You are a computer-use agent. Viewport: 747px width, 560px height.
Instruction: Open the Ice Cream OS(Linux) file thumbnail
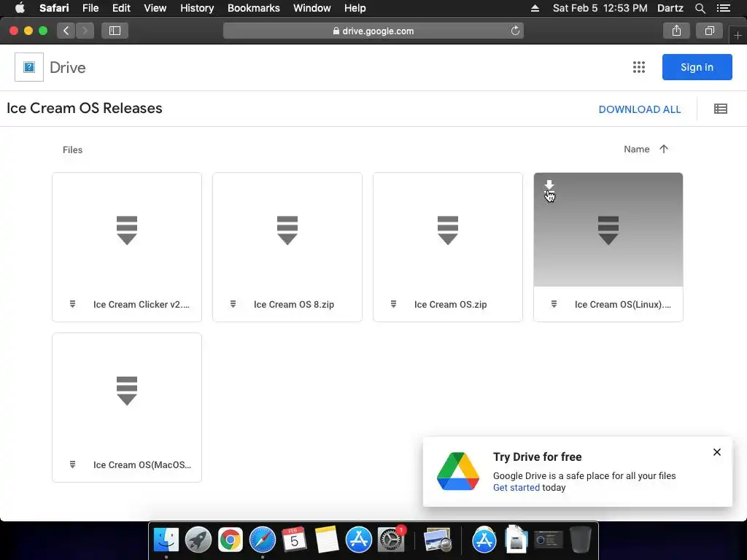(608, 230)
